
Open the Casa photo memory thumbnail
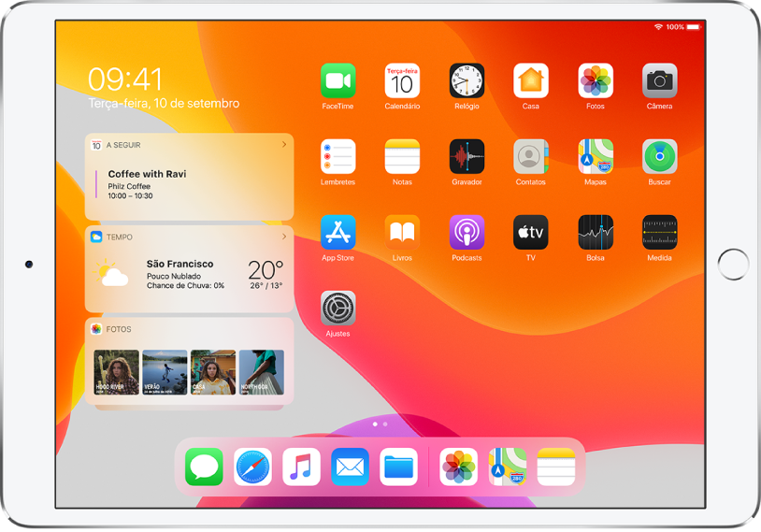point(213,372)
